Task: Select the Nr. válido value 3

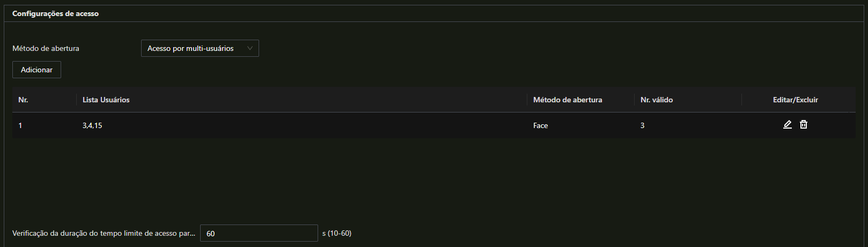Action: [643, 125]
